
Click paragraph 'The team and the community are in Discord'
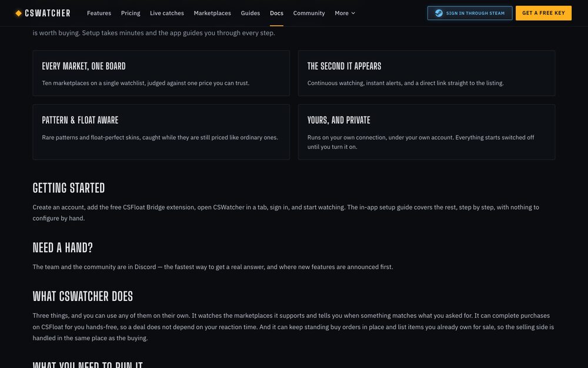(213, 267)
